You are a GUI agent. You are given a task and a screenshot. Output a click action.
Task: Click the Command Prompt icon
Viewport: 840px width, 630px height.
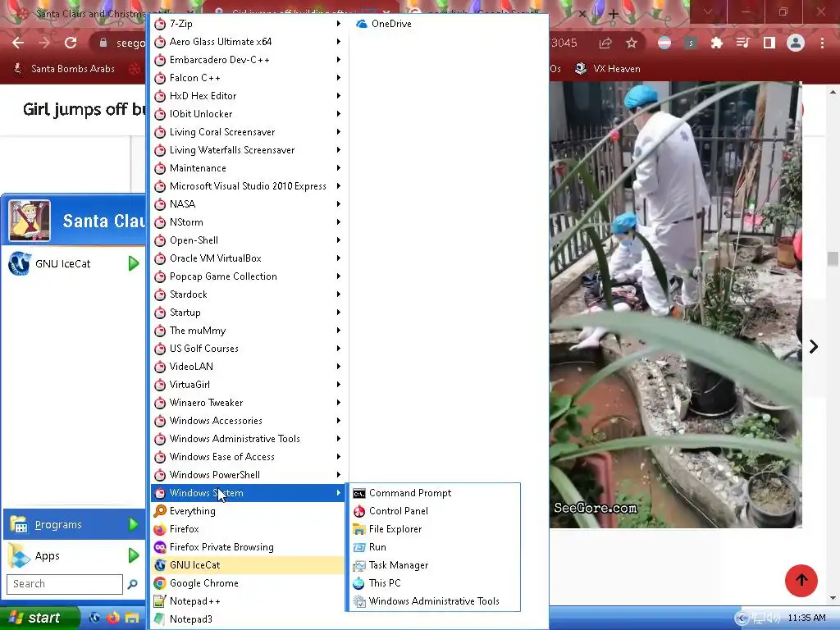[x=359, y=493]
